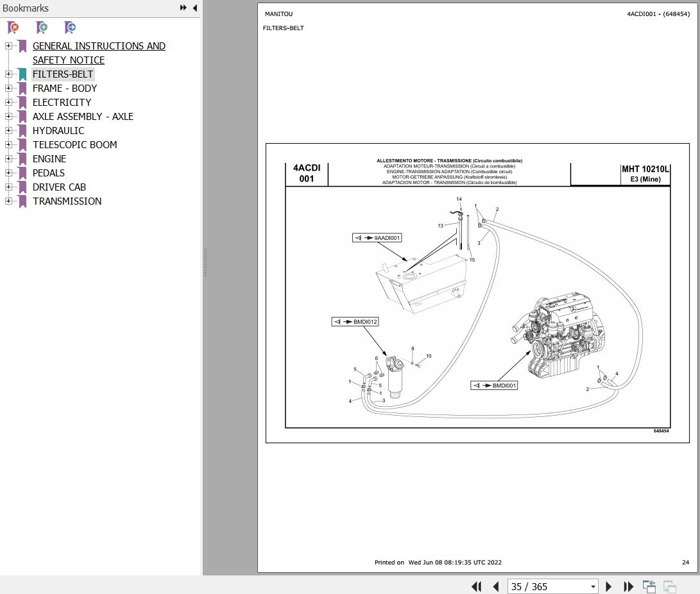
Task: Click the engine illustration in the diagram
Action: 558,335
